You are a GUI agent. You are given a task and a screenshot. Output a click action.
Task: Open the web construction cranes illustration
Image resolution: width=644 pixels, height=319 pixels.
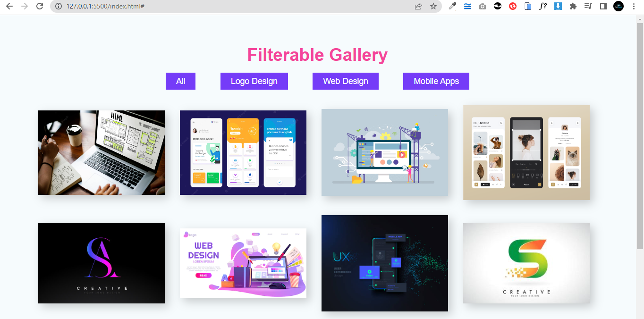[x=385, y=152]
